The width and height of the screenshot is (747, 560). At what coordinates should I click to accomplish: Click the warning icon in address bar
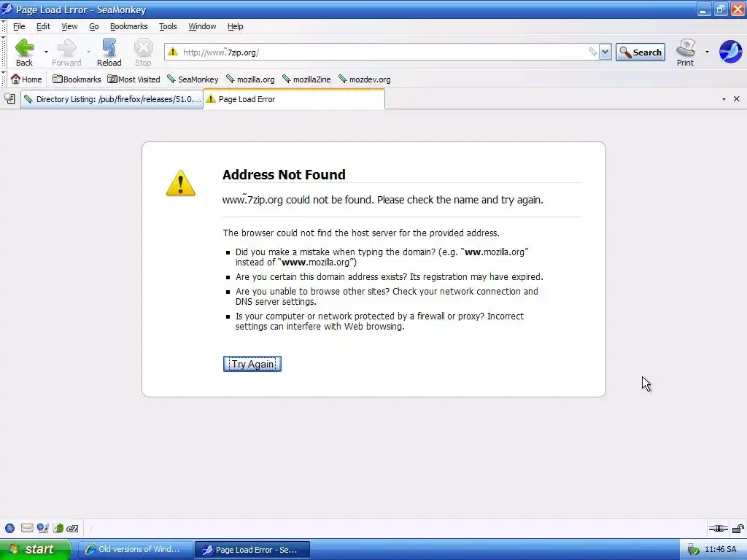173,52
